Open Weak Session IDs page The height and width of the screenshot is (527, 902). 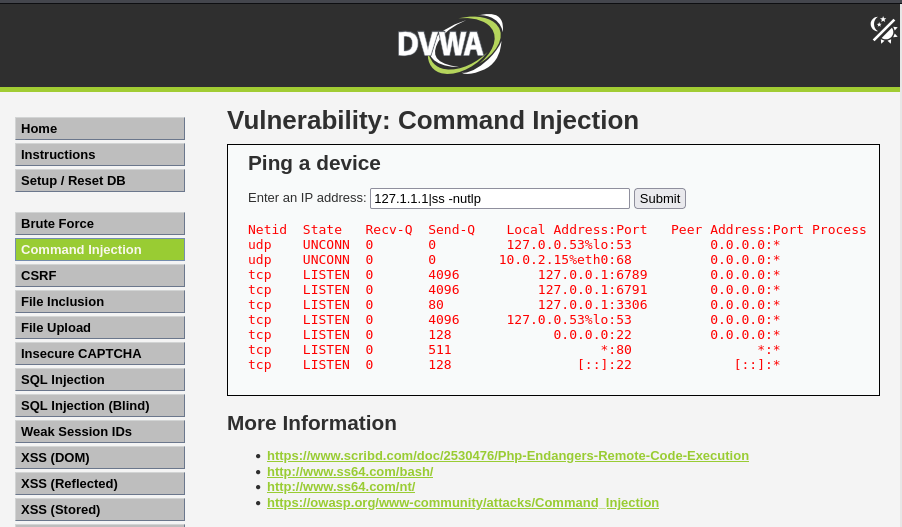100,432
